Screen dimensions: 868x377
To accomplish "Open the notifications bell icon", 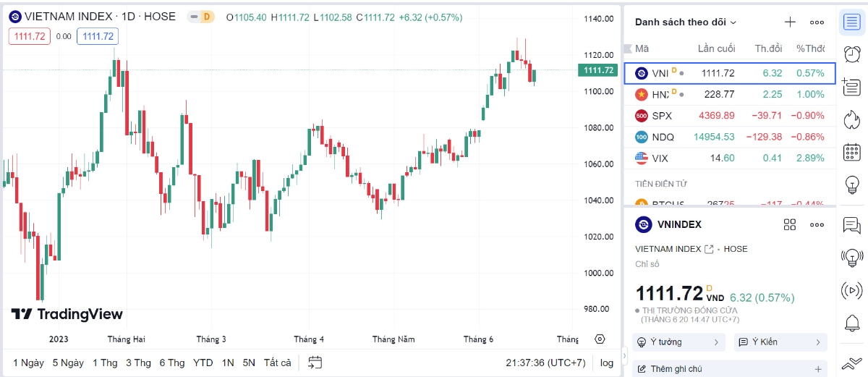I will tap(852, 323).
